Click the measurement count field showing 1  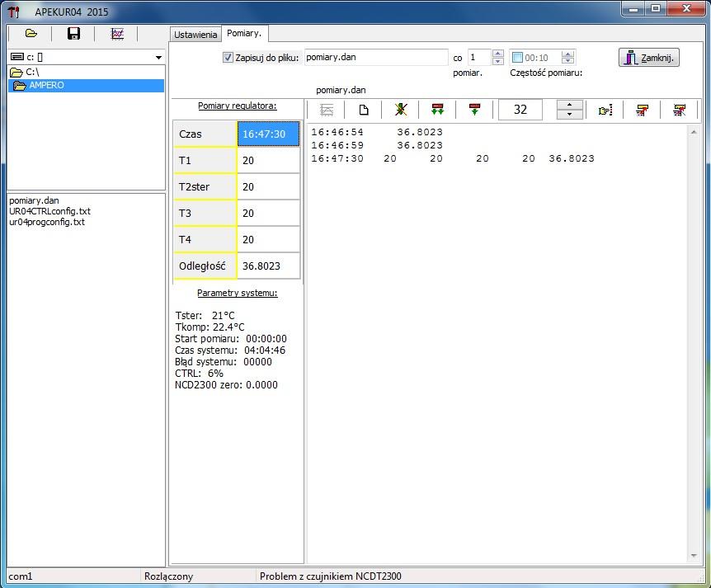pyautogui.click(x=480, y=57)
